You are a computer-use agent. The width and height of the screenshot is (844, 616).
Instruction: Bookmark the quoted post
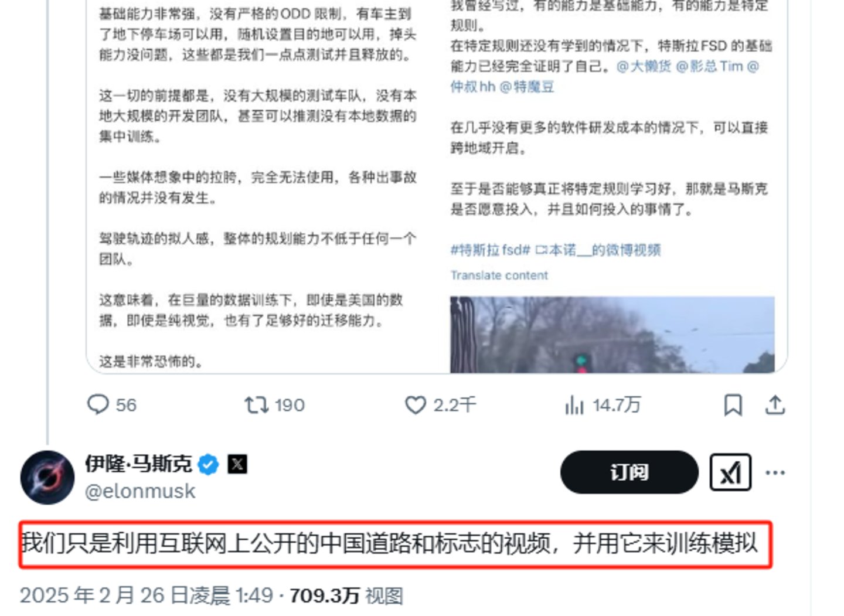pyautogui.click(x=733, y=405)
